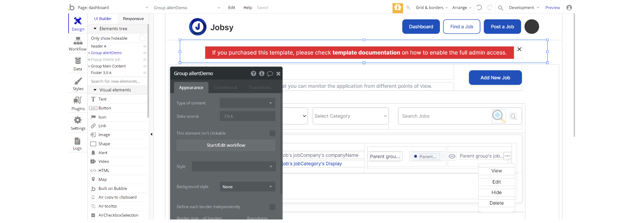The width and height of the screenshot is (644, 223).
Task: Open the Workflow tab in the sidebar
Action: [78, 44]
